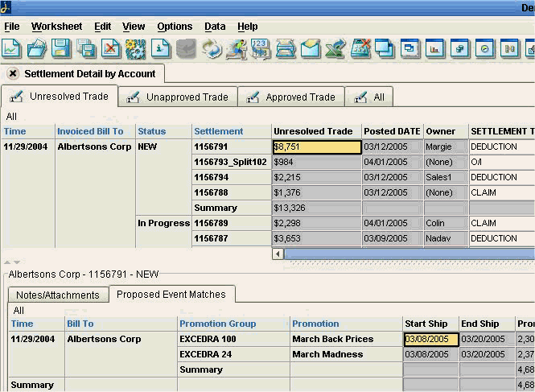Open the Worksheet menu
Image resolution: width=535 pixels, height=392 pixels.
point(56,27)
